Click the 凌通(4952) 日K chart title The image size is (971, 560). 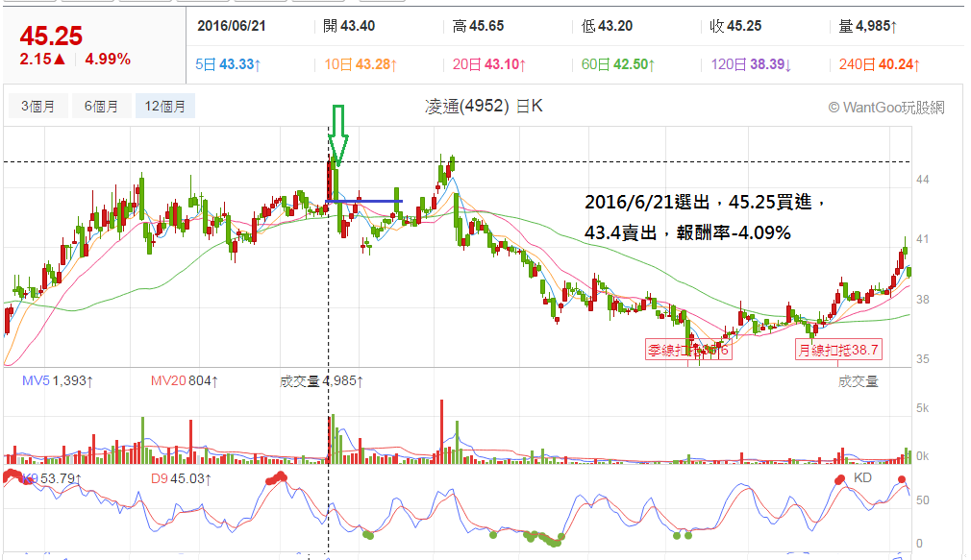pyautogui.click(x=484, y=107)
